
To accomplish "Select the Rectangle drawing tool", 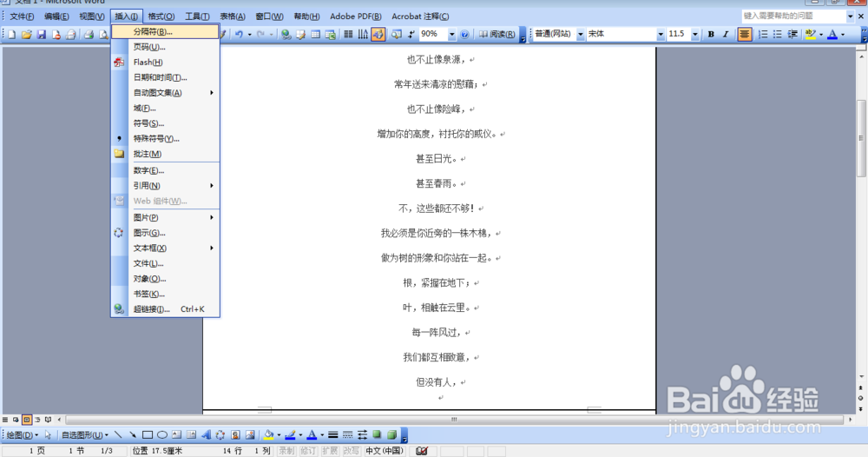I will tap(148, 434).
